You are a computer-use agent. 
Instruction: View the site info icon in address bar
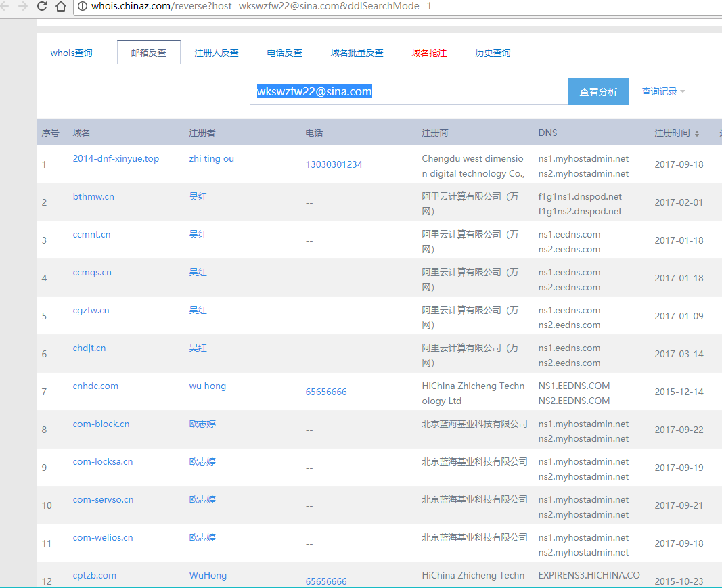83,7
